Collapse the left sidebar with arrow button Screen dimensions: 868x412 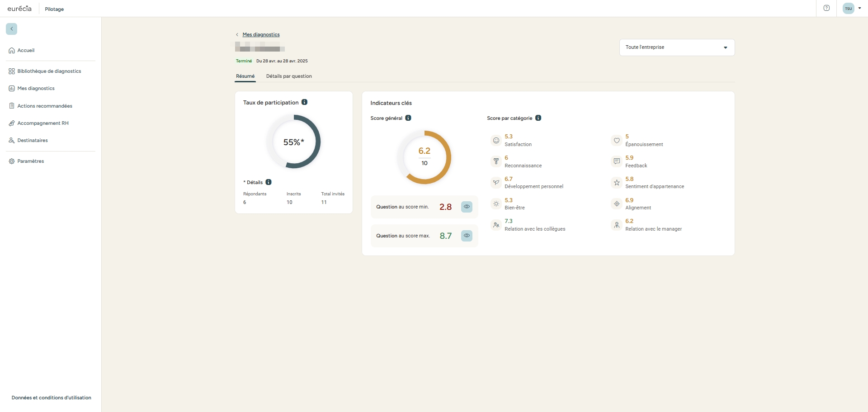click(12, 29)
